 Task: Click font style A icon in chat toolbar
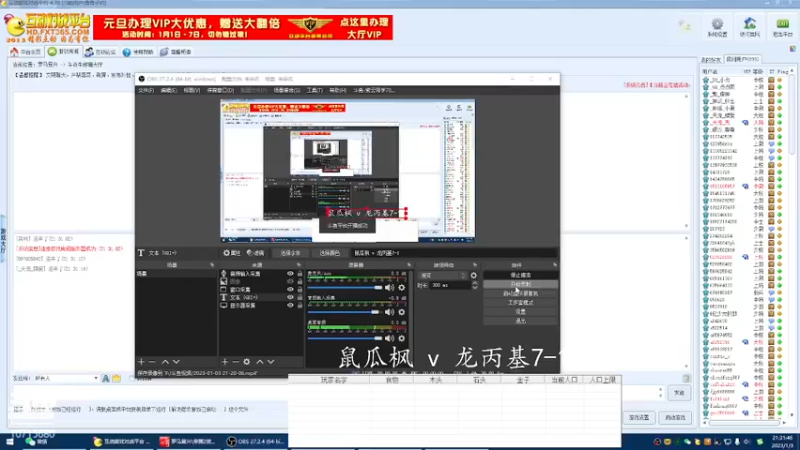(106, 379)
